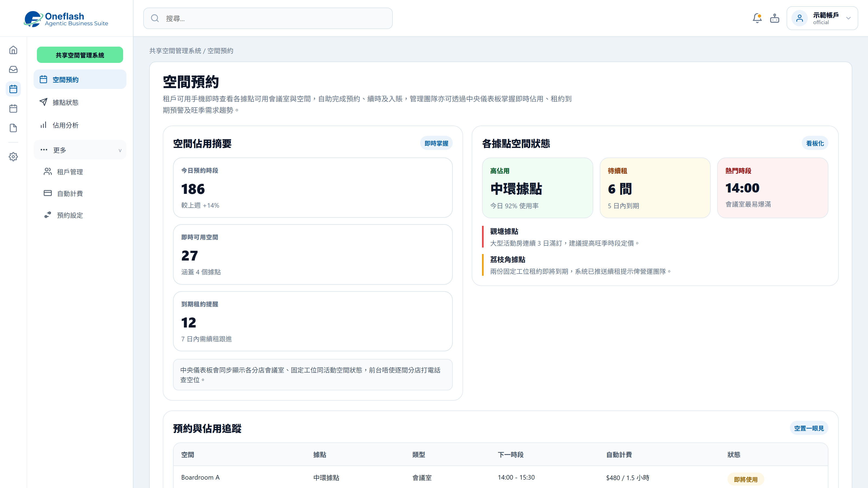Click the three-dots icon beside 更多
The width and height of the screenshot is (868, 488).
coord(44,150)
